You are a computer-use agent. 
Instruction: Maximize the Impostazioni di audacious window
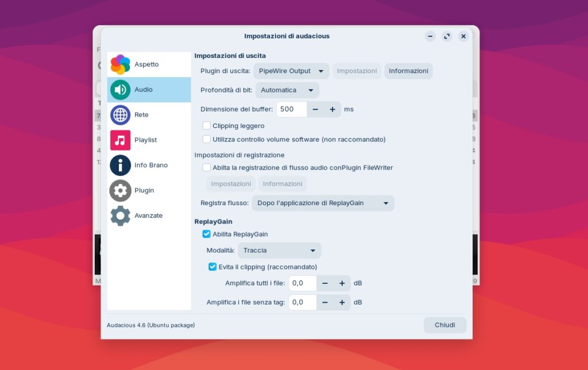[447, 36]
